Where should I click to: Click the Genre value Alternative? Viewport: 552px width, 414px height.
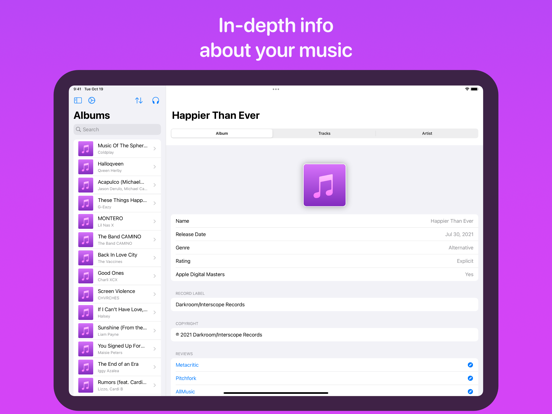461,248
